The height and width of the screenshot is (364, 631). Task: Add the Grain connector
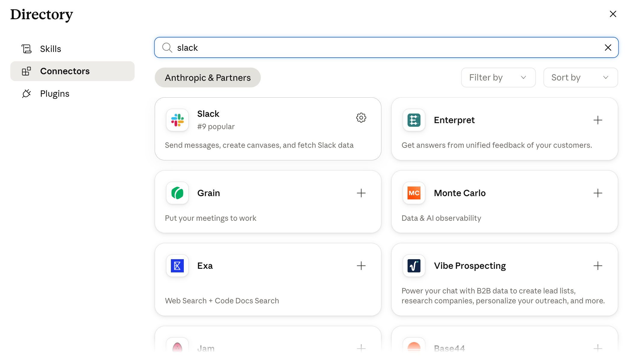[x=361, y=193]
